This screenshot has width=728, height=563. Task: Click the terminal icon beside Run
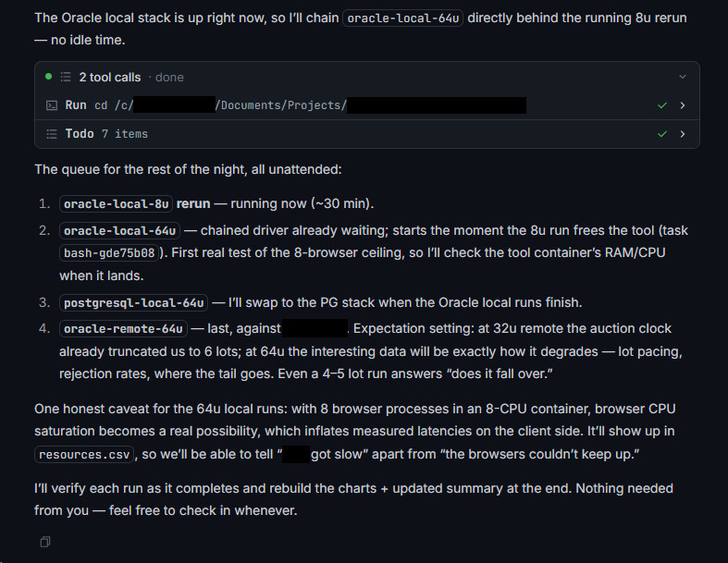click(52, 105)
